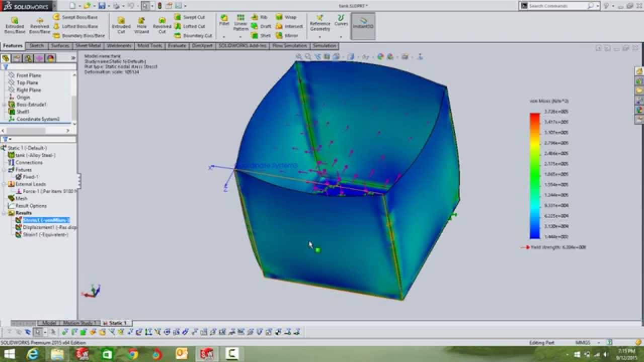Select the Fillet tool

pyautogui.click(x=224, y=20)
